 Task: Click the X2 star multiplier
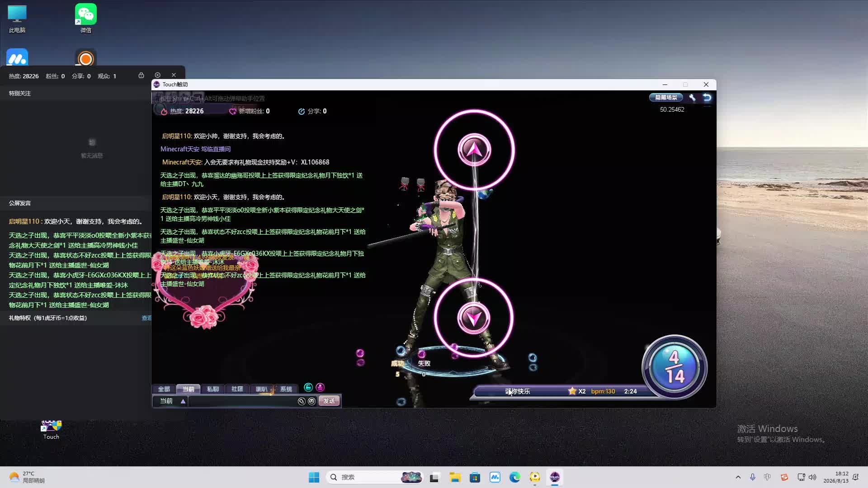pyautogui.click(x=577, y=391)
